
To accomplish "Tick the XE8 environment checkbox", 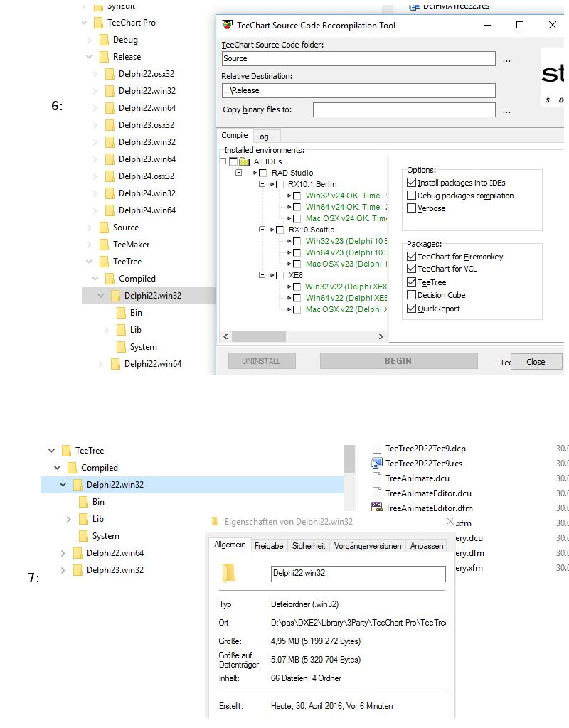I will pyautogui.click(x=280, y=275).
